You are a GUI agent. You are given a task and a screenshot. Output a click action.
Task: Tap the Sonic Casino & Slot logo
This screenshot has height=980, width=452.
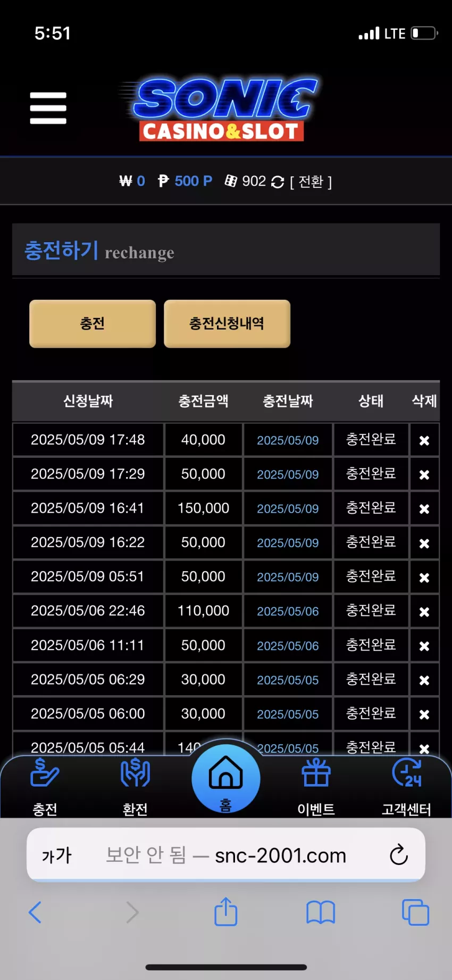click(x=221, y=110)
